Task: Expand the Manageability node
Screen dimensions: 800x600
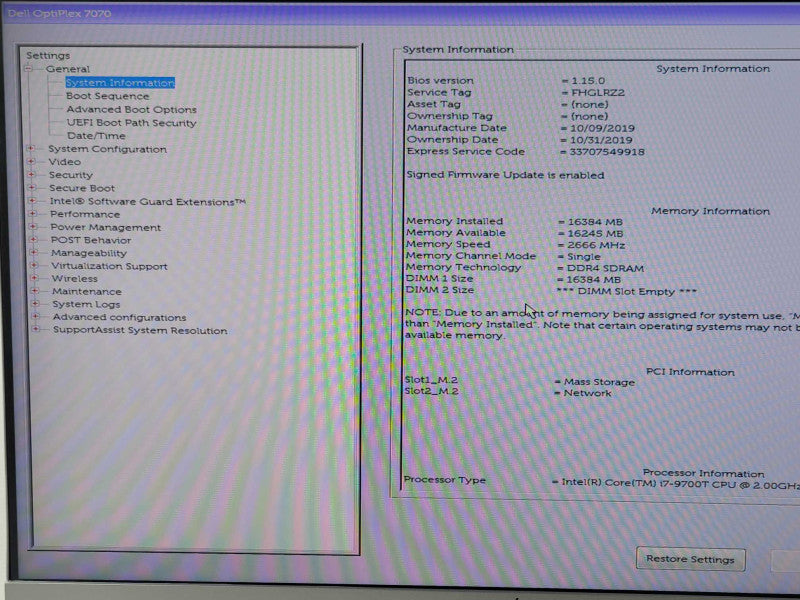Action: 34,252
